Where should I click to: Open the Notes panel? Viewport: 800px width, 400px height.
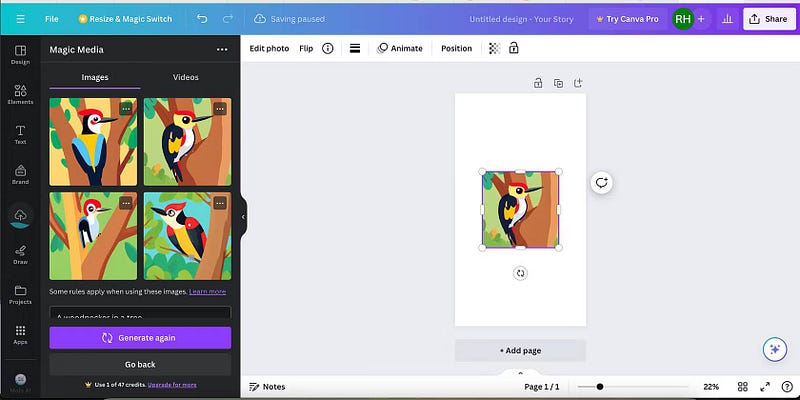pyautogui.click(x=267, y=387)
